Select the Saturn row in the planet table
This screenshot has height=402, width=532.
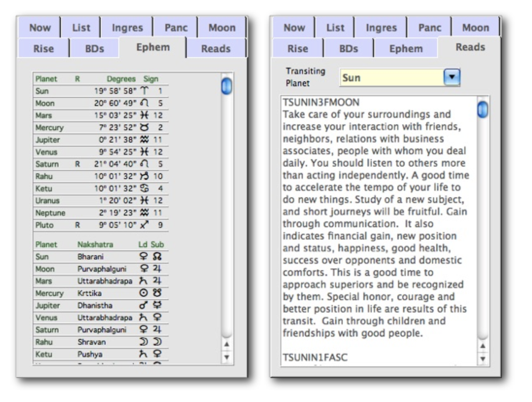click(100, 164)
